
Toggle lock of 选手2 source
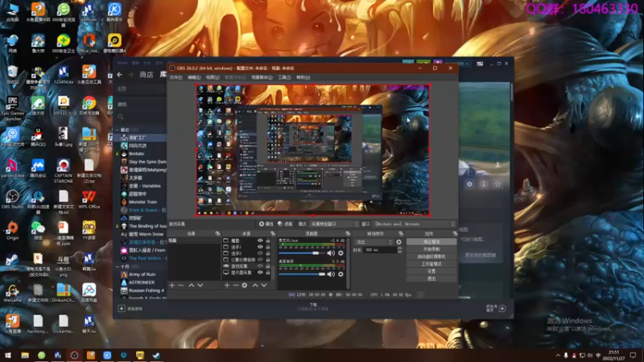click(268, 253)
